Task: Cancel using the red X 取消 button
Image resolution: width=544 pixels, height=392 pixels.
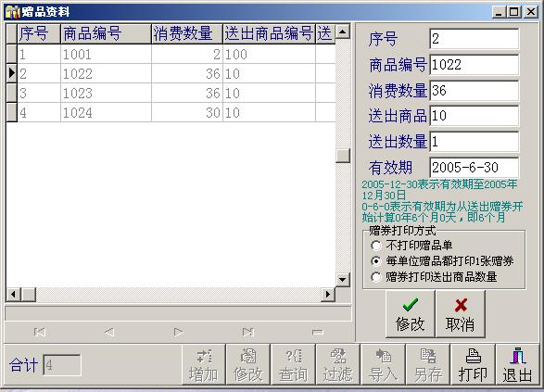Action: pos(460,314)
